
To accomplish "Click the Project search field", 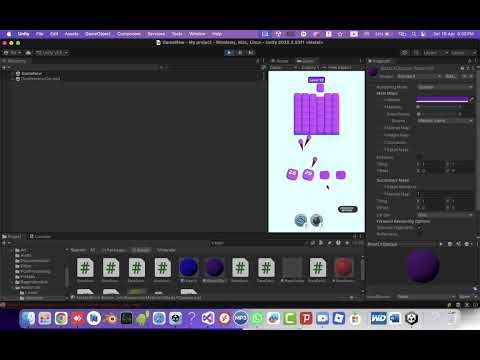I will click(x=257, y=243).
